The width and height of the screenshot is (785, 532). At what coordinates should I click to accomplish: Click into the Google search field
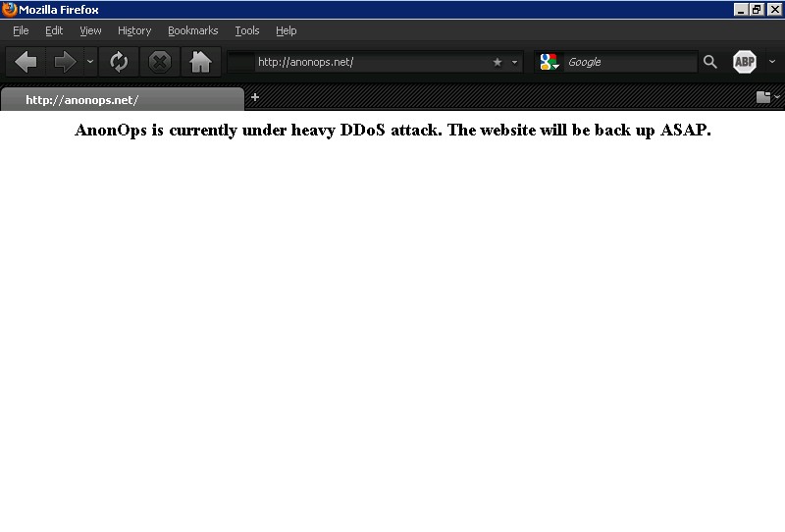(631, 62)
